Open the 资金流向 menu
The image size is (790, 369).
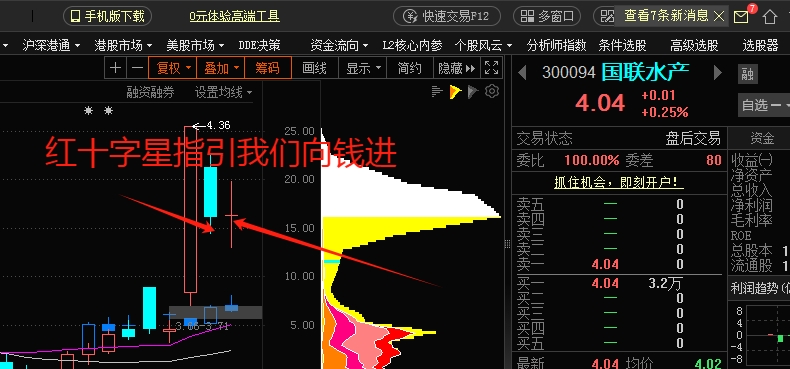pyautogui.click(x=339, y=45)
